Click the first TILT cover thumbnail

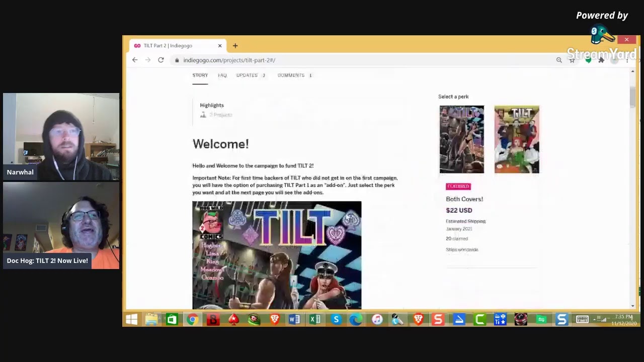[x=461, y=139]
